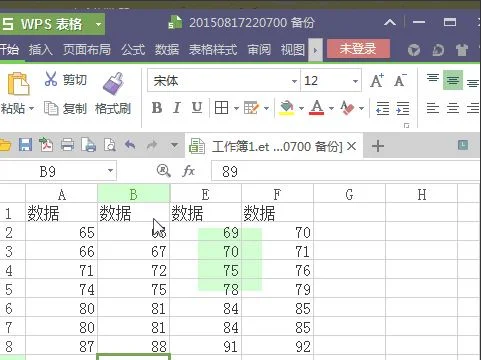Click the open folder icon

click(5, 145)
